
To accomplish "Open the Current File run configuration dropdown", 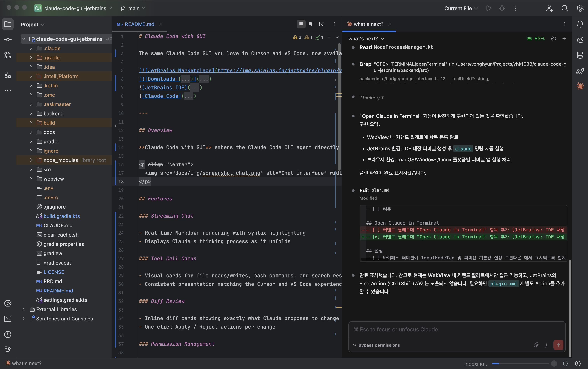I will 461,8.
